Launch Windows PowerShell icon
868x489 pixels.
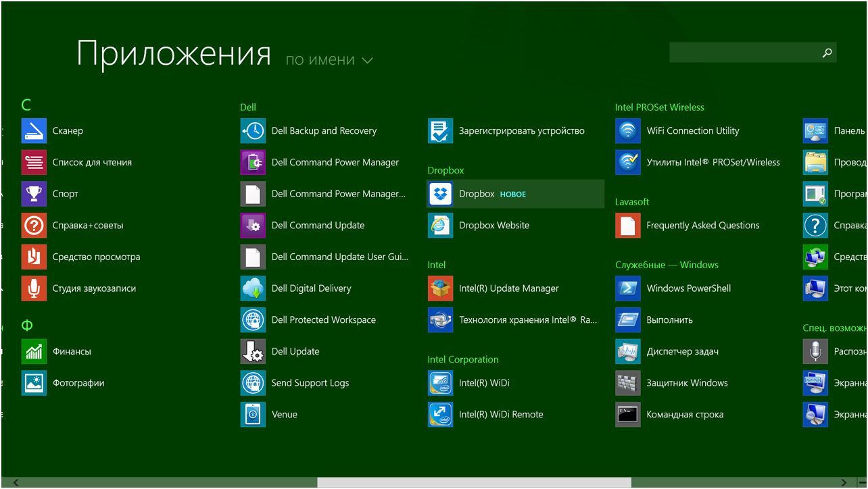[x=627, y=288]
